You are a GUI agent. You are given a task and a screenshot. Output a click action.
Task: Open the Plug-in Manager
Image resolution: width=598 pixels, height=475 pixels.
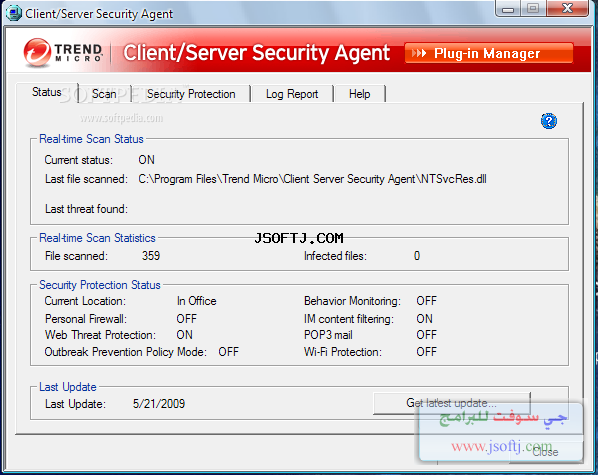point(489,53)
